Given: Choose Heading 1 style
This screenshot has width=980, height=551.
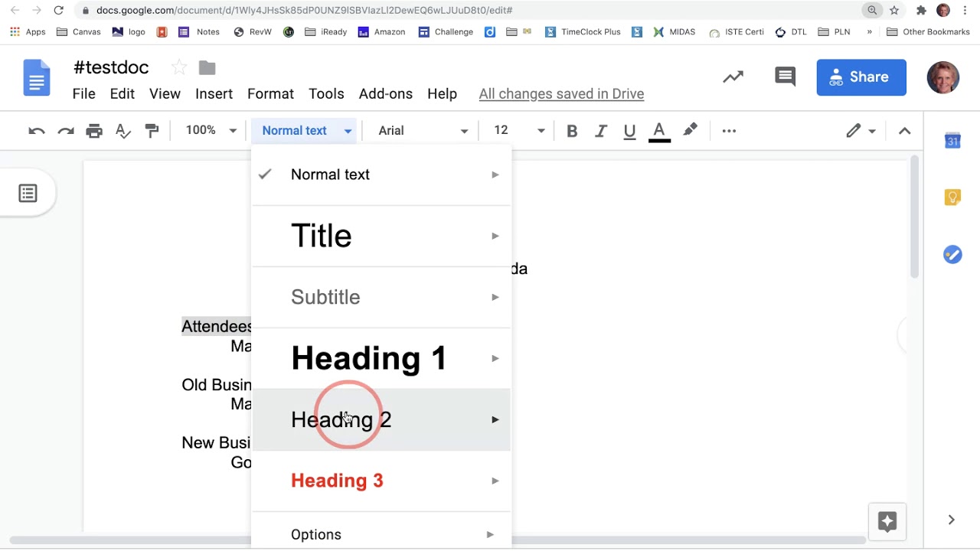Looking at the screenshot, I should pyautogui.click(x=381, y=358).
